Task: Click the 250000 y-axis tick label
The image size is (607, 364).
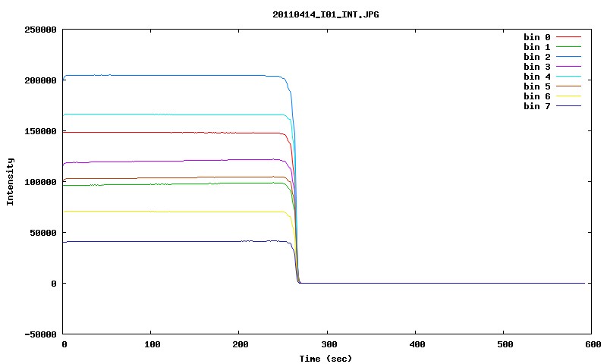Action: pyautogui.click(x=40, y=30)
